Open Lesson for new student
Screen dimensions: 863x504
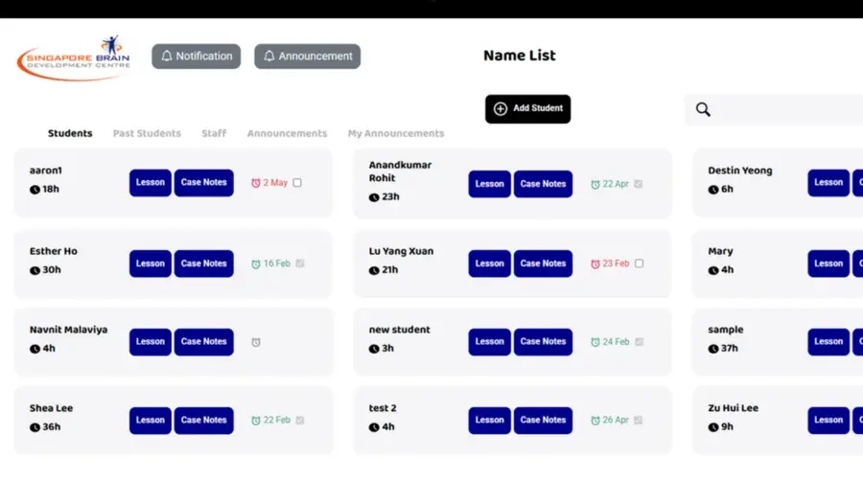tap(489, 342)
